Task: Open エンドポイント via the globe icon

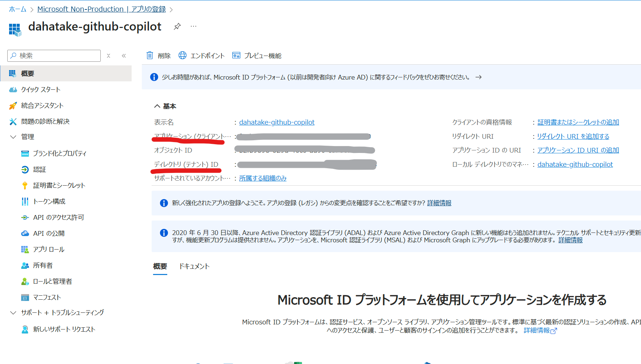Action: pos(183,55)
